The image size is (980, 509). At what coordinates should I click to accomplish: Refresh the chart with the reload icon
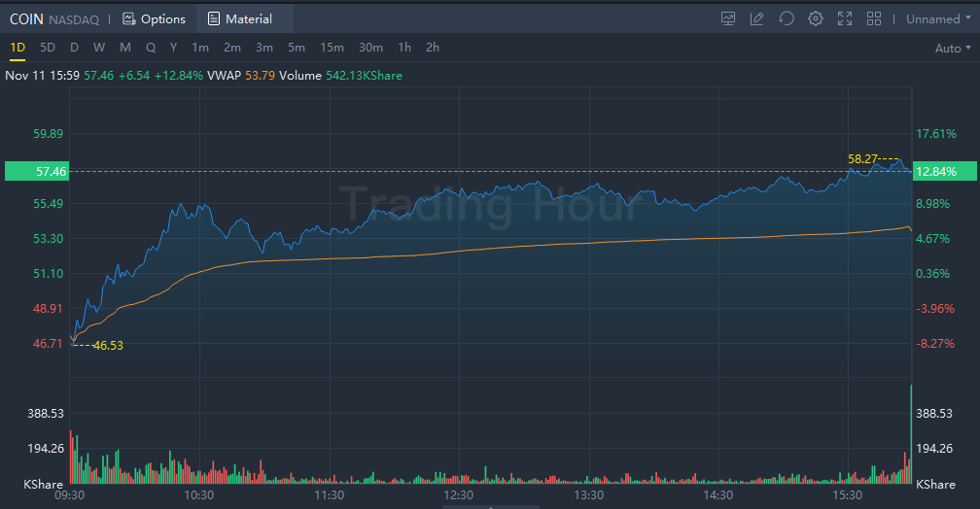pos(787,18)
